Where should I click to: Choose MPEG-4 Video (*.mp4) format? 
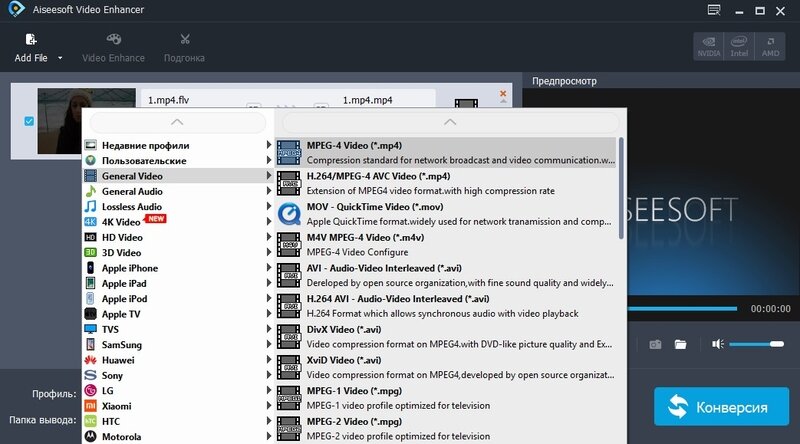446,153
